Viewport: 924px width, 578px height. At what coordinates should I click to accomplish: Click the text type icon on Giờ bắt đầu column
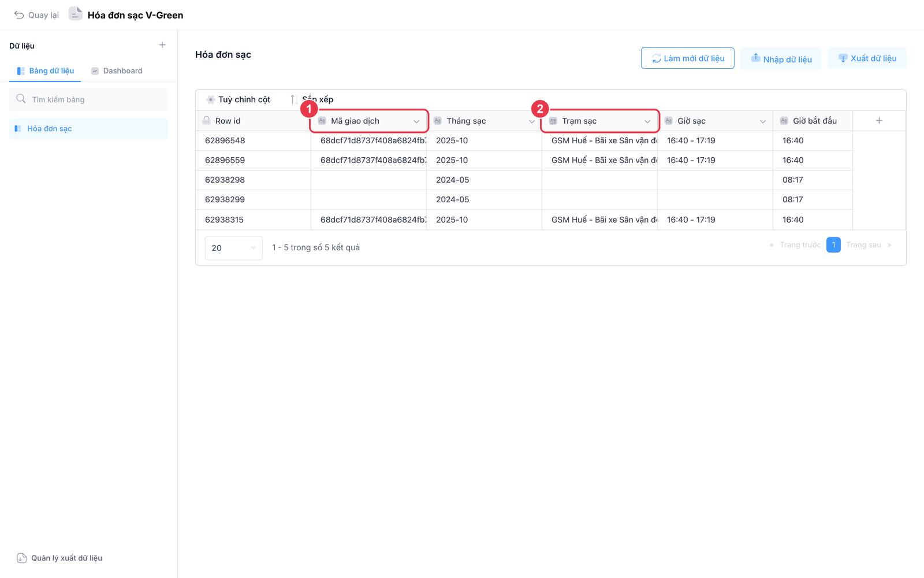[x=784, y=121]
